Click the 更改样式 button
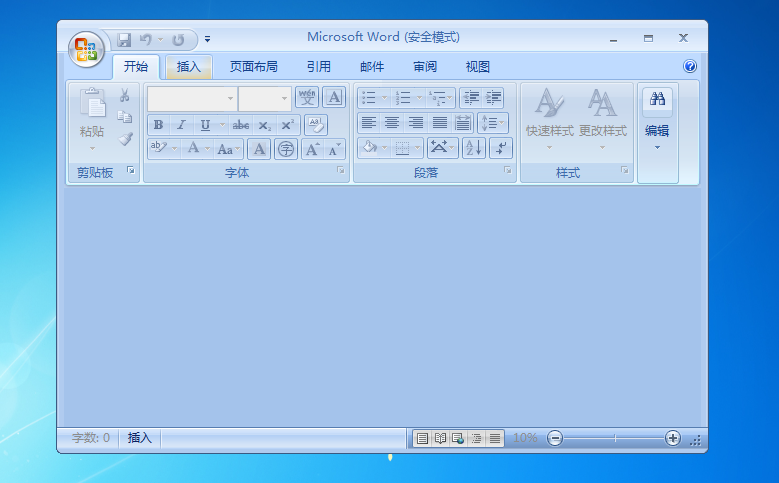Screen dimensions: 779x483 603,119
